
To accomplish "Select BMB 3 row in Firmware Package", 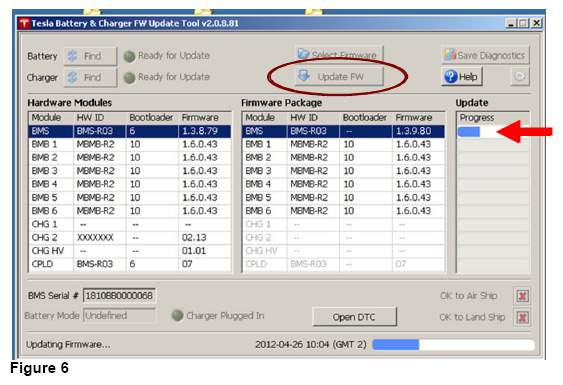I will [344, 171].
